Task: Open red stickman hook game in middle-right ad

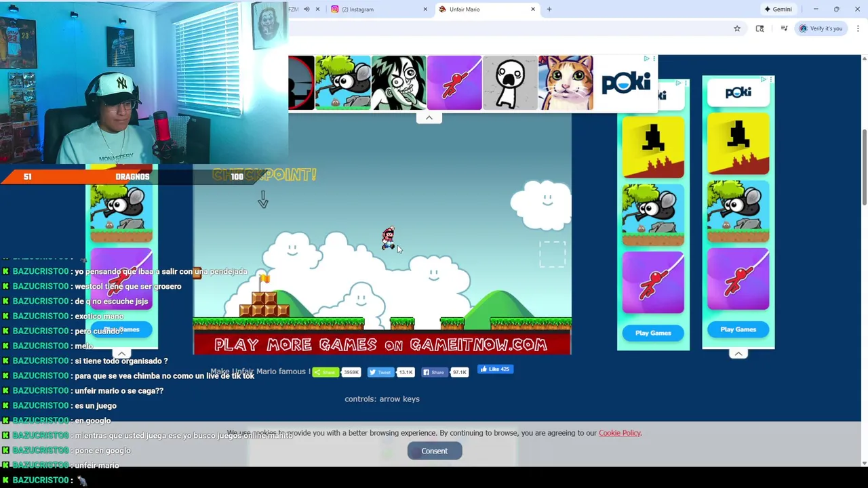Action: tap(653, 283)
